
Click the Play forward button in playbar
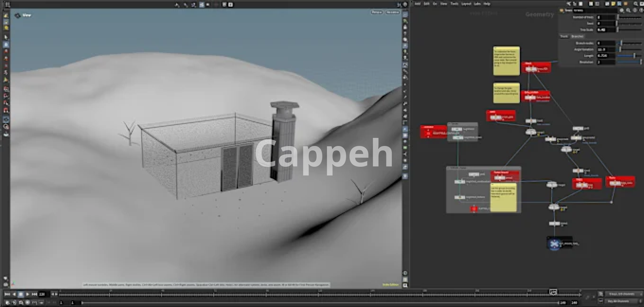point(28,294)
